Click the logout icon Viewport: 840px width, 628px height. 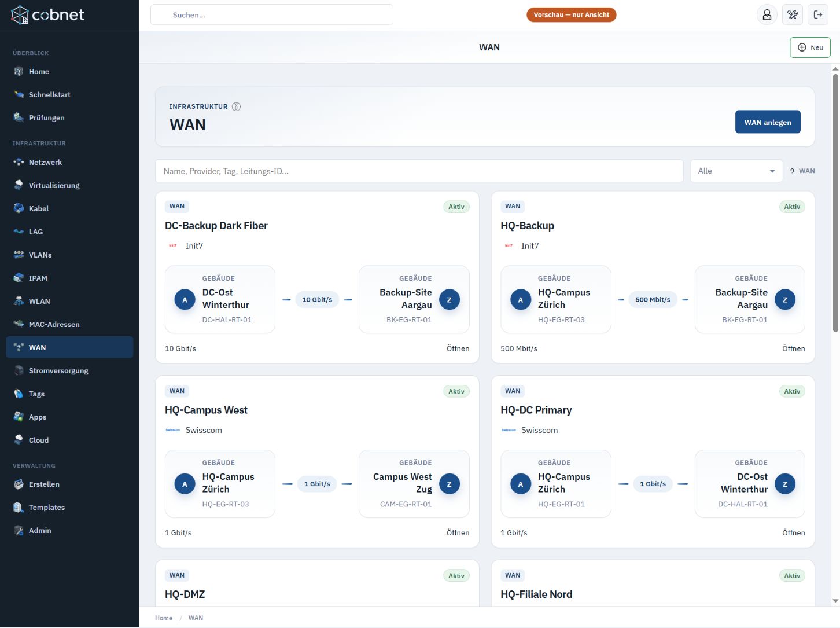point(818,14)
